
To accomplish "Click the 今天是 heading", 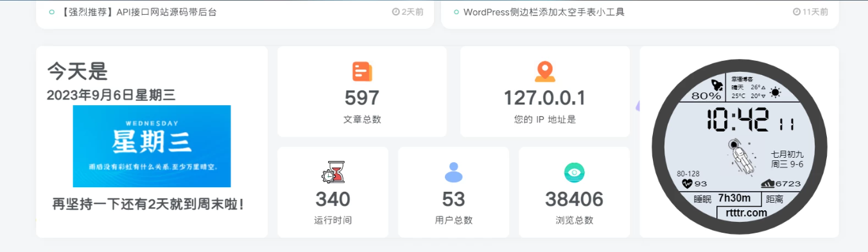I will pos(77,71).
